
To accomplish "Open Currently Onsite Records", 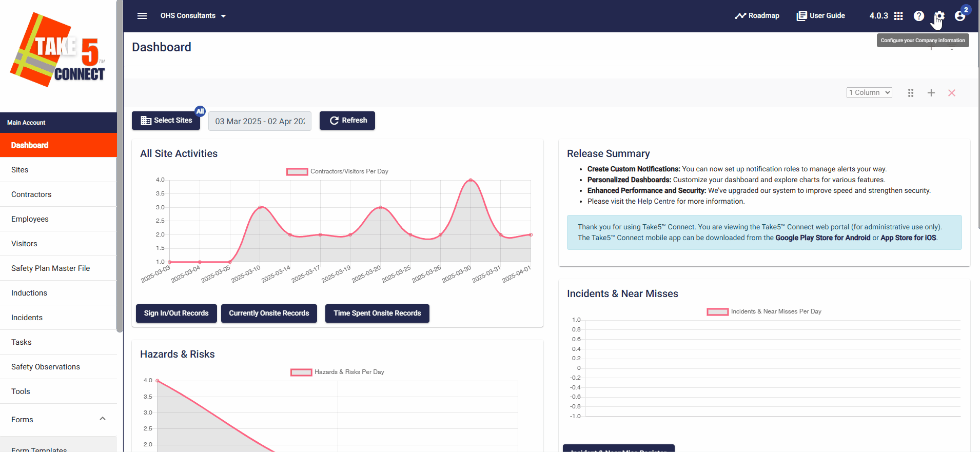I will [x=269, y=313].
